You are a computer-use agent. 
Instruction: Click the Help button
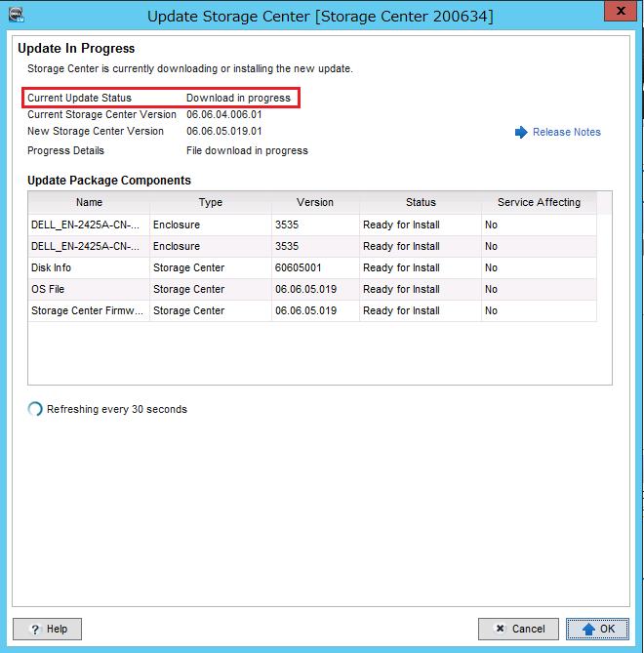(x=48, y=629)
